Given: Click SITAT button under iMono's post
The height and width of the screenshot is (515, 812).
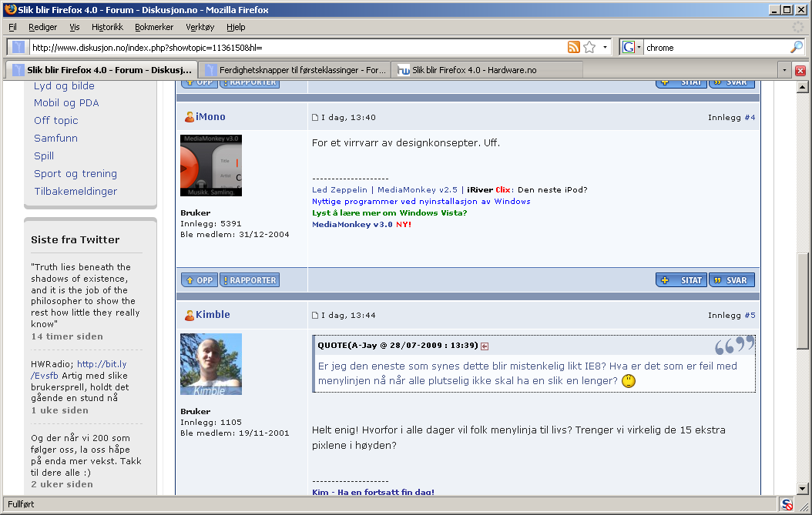Looking at the screenshot, I should [x=682, y=280].
